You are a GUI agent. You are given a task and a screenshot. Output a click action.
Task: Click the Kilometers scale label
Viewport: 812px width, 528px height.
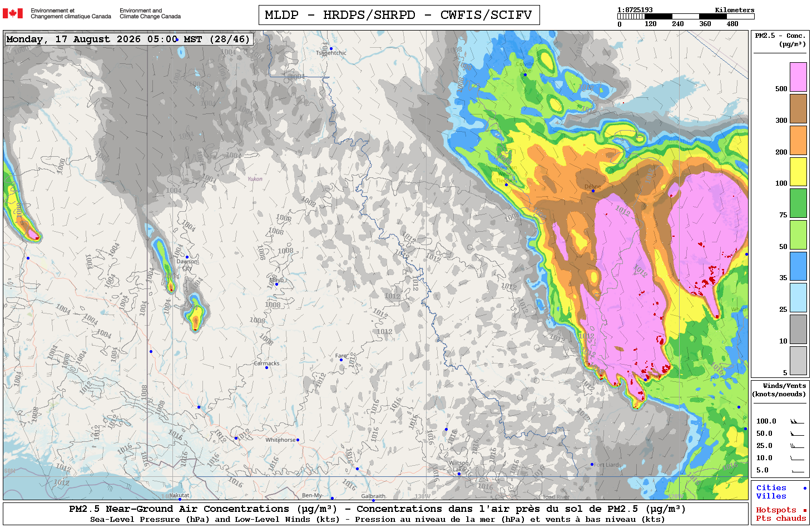click(735, 10)
